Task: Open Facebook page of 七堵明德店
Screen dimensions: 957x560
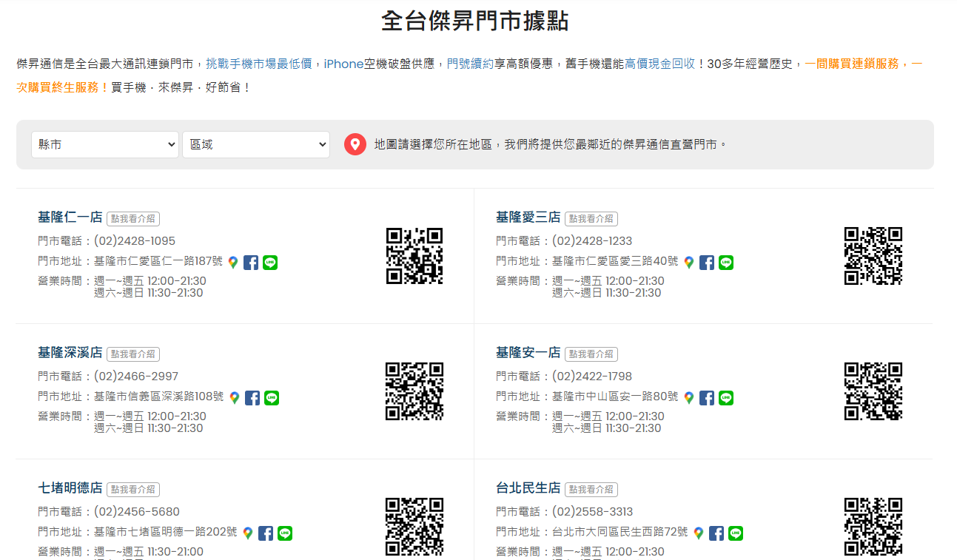Action: (266, 533)
